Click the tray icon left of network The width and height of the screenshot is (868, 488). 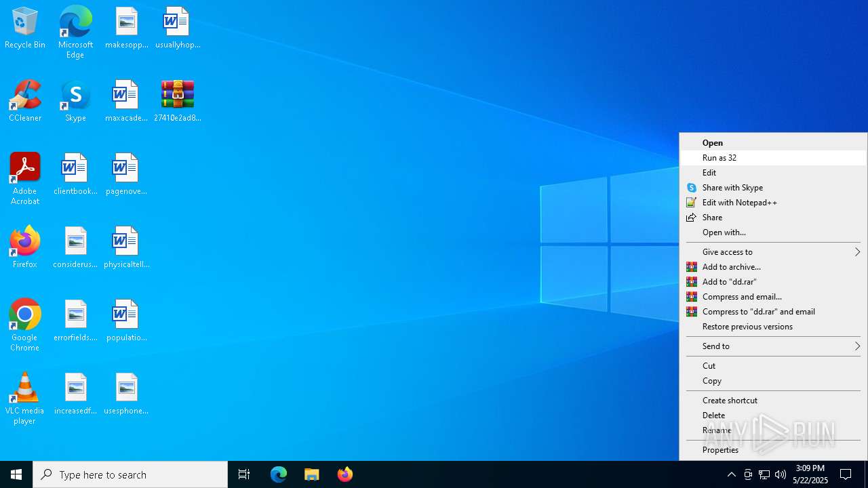coord(748,474)
